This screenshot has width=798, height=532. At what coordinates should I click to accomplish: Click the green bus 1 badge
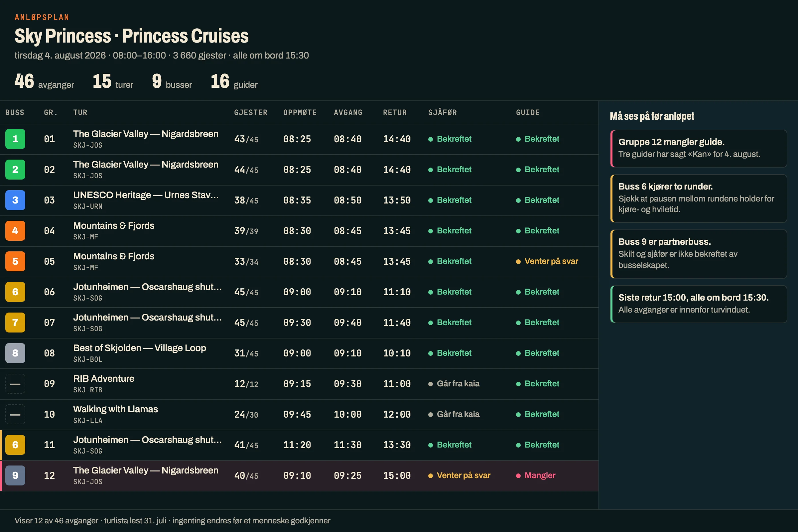coord(15,139)
